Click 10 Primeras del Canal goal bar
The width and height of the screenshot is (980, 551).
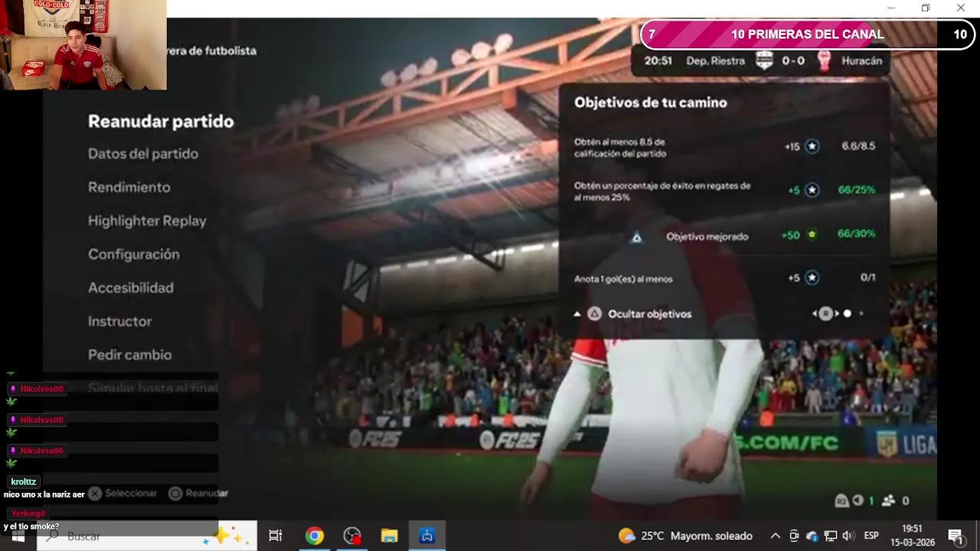coord(807,34)
